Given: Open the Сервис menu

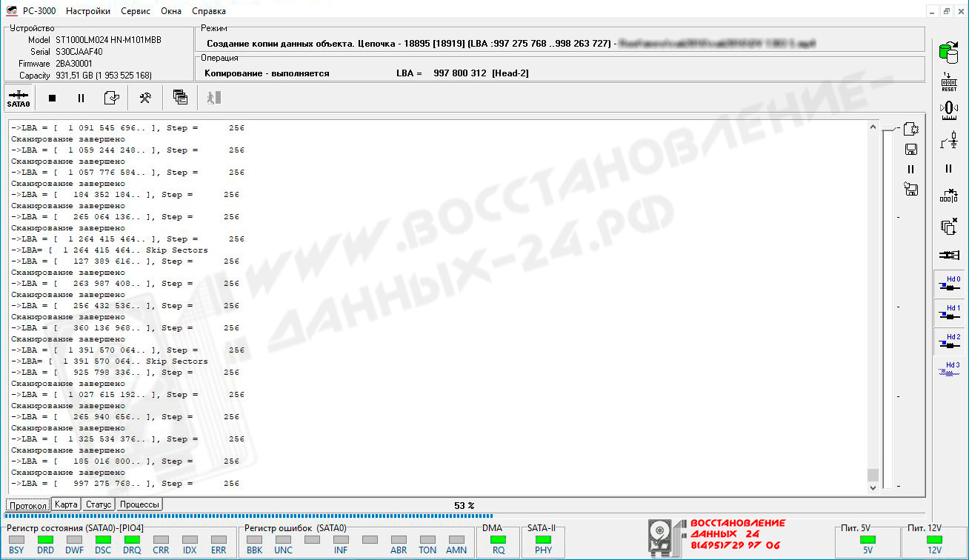Looking at the screenshot, I should click(x=135, y=11).
